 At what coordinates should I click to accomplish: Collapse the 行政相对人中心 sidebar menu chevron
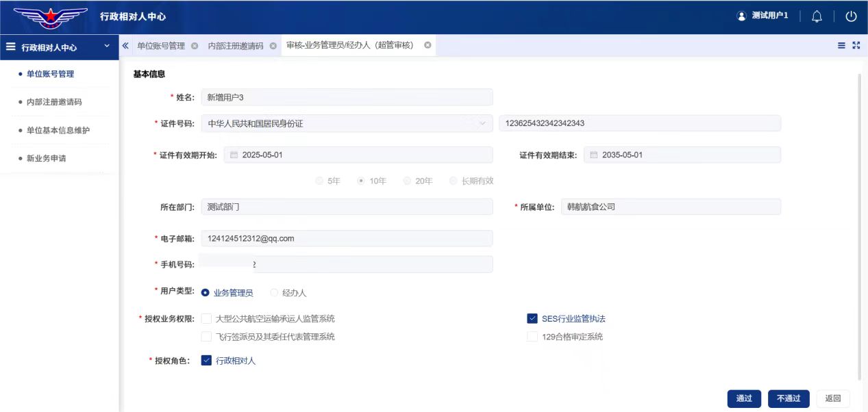click(x=106, y=47)
